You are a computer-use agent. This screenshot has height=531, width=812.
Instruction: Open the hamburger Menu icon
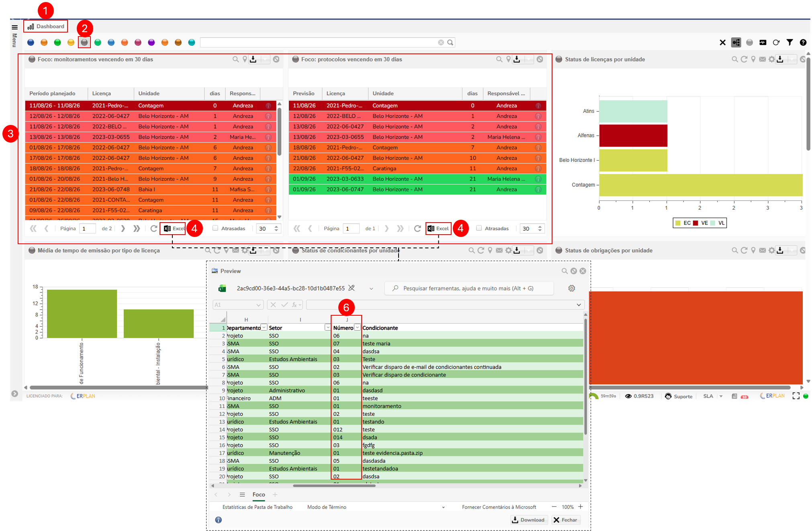14,27
